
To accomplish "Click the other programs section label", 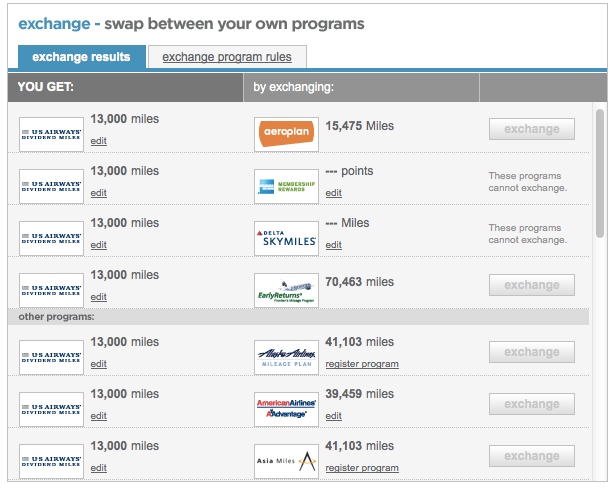I will click(x=56, y=317).
